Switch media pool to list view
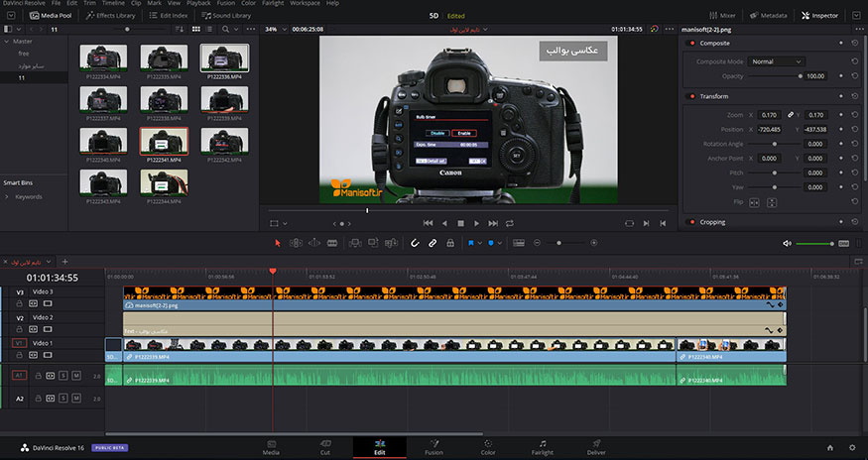This screenshot has width=868, height=460. 208,30
